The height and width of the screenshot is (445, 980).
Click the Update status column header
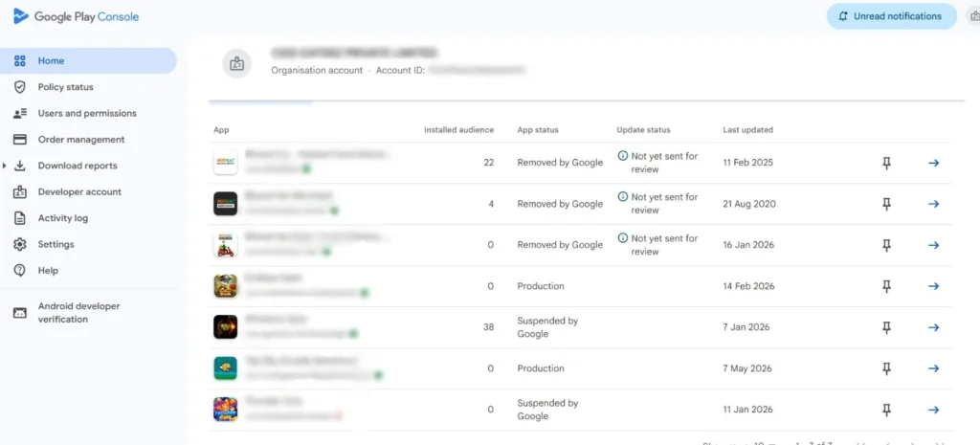[x=643, y=130]
